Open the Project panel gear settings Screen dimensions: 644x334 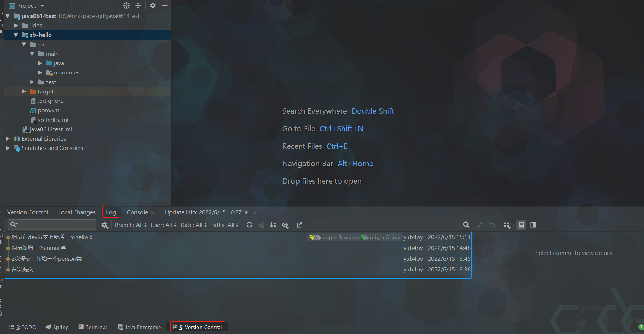pyautogui.click(x=153, y=5)
